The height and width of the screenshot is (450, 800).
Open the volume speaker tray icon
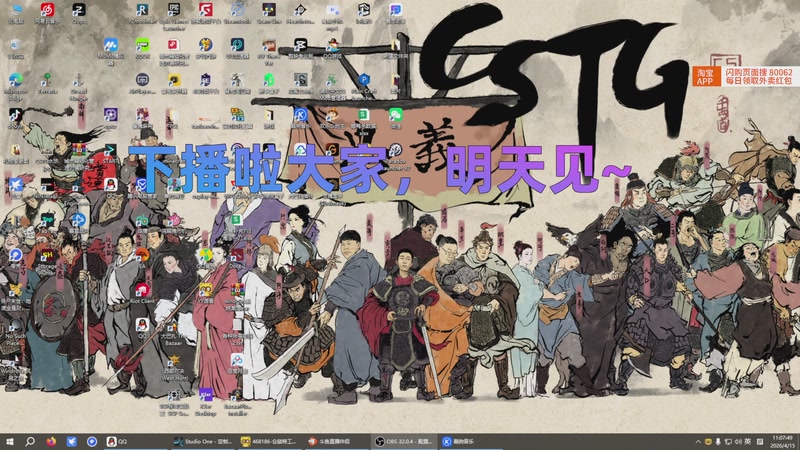738,441
